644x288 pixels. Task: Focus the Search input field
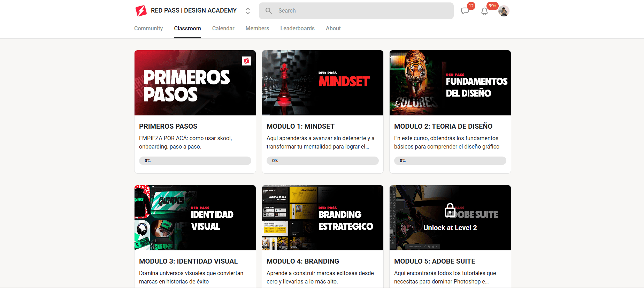(356, 11)
